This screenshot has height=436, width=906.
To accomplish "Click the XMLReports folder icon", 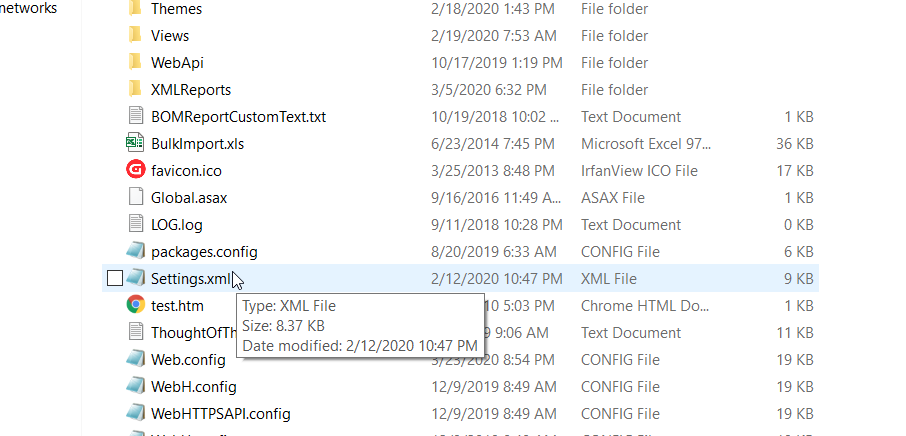I will 135,90.
